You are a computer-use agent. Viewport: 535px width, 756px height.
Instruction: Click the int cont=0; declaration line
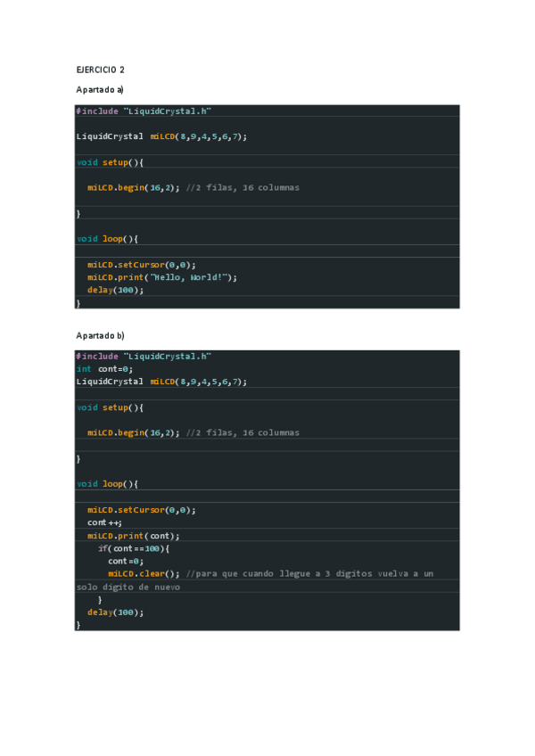104,368
